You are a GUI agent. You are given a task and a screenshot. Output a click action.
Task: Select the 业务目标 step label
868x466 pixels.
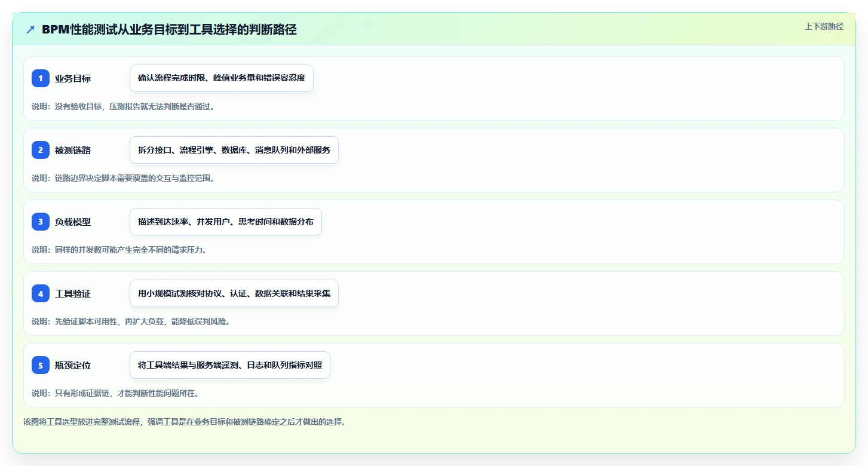[73, 78]
